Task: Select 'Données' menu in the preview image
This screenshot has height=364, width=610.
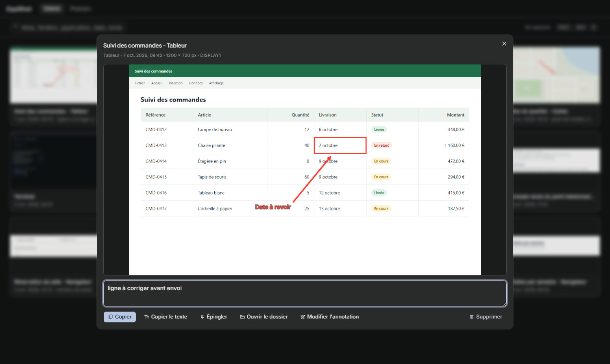Action: pos(196,83)
